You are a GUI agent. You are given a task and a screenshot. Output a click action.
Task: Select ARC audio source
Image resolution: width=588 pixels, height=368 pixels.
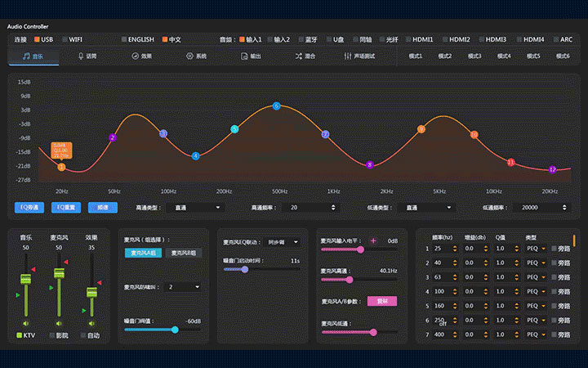pyautogui.click(x=563, y=39)
